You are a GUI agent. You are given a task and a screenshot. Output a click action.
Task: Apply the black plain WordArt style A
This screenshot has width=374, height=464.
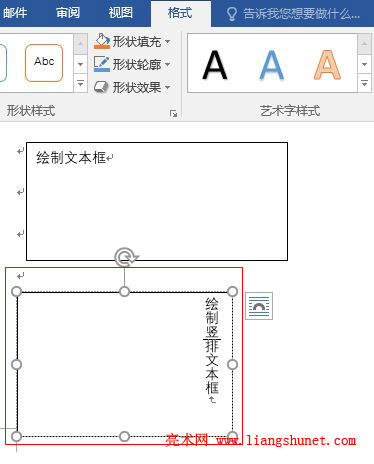tap(215, 65)
